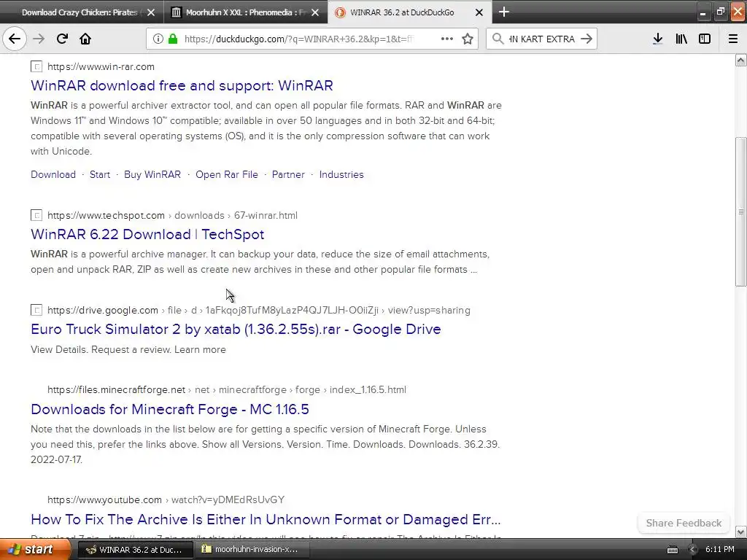The image size is (747, 560).
Task: Switch to Download Crazy Chicken: Pirates tab
Action: click(x=82, y=12)
